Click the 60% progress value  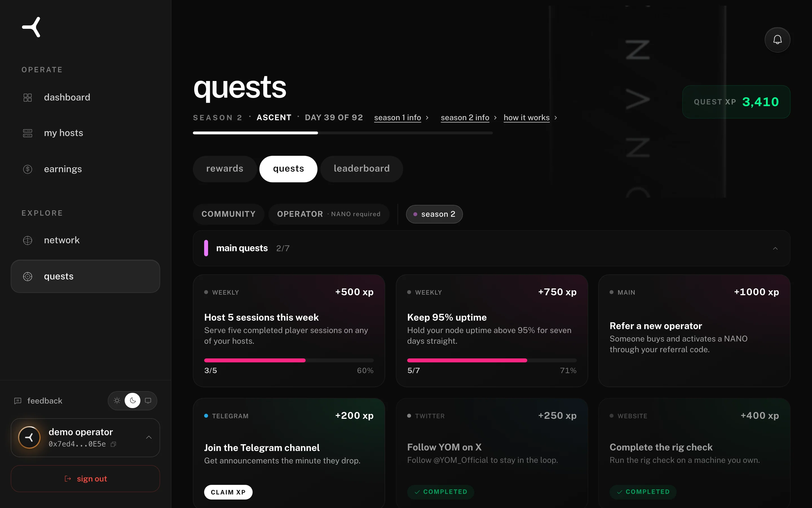point(365,370)
